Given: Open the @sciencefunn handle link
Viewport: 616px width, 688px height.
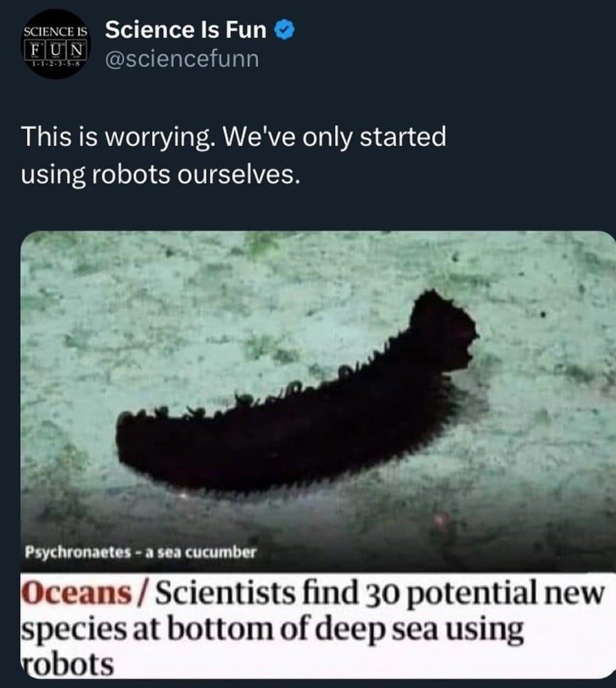Looking at the screenshot, I should pyautogui.click(x=182, y=59).
